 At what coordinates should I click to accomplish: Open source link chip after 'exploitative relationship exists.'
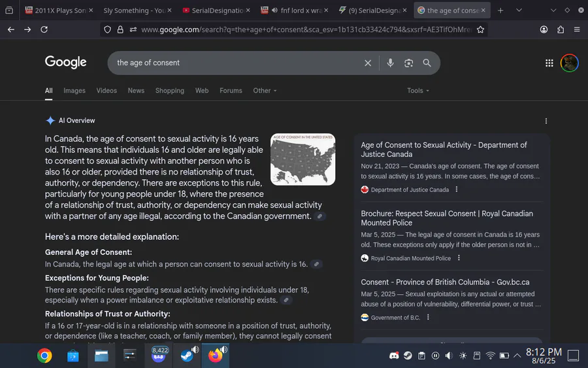coord(286,300)
